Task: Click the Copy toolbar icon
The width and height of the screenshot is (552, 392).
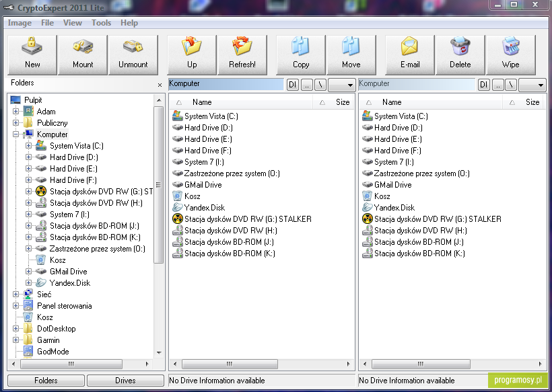Action: tap(301, 55)
